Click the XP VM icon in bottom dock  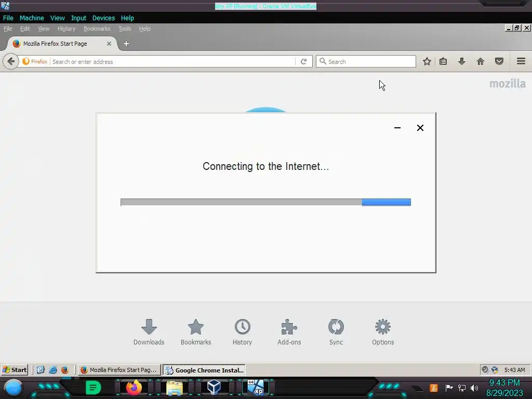(x=256, y=388)
